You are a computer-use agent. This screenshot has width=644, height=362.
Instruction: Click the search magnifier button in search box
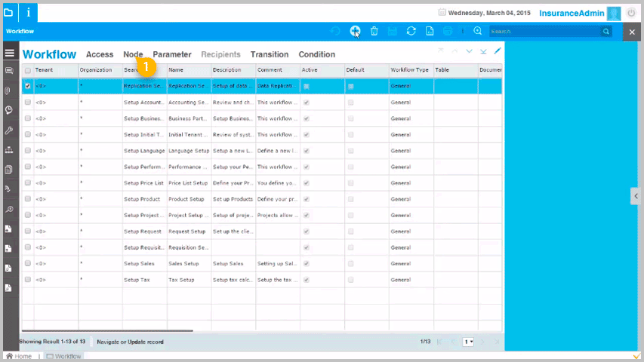click(605, 31)
